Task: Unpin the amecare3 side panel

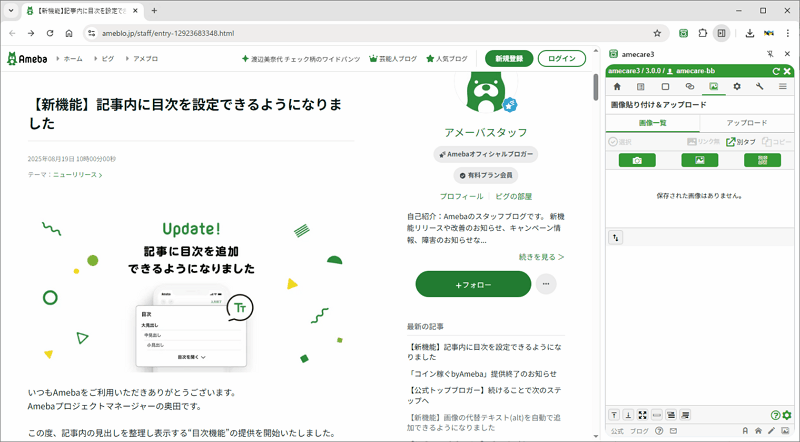Action: point(770,54)
